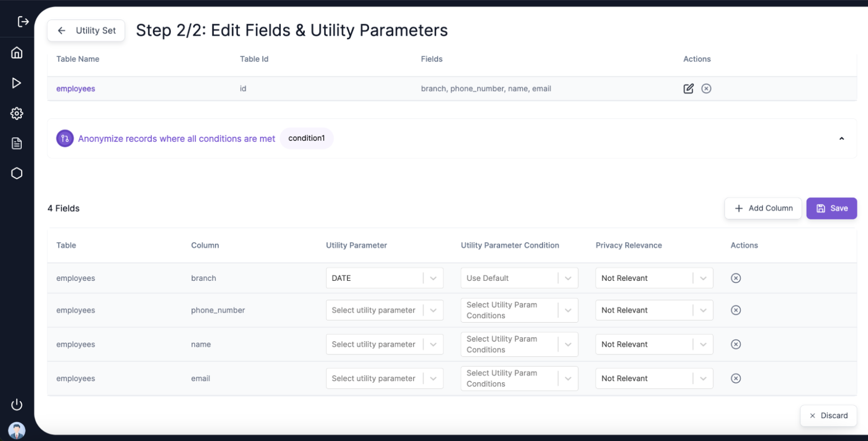The width and height of the screenshot is (868, 441).
Task: Open the employees table link
Action: pos(76,89)
